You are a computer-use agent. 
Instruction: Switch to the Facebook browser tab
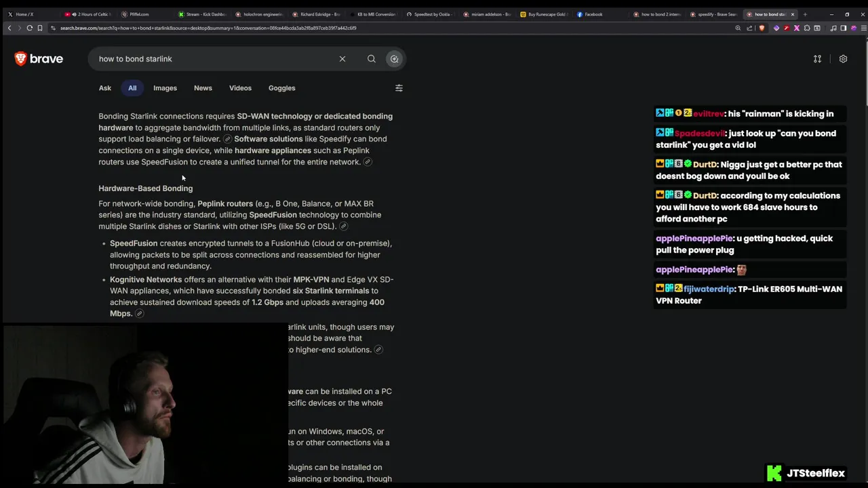pyautogui.click(x=600, y=14)
